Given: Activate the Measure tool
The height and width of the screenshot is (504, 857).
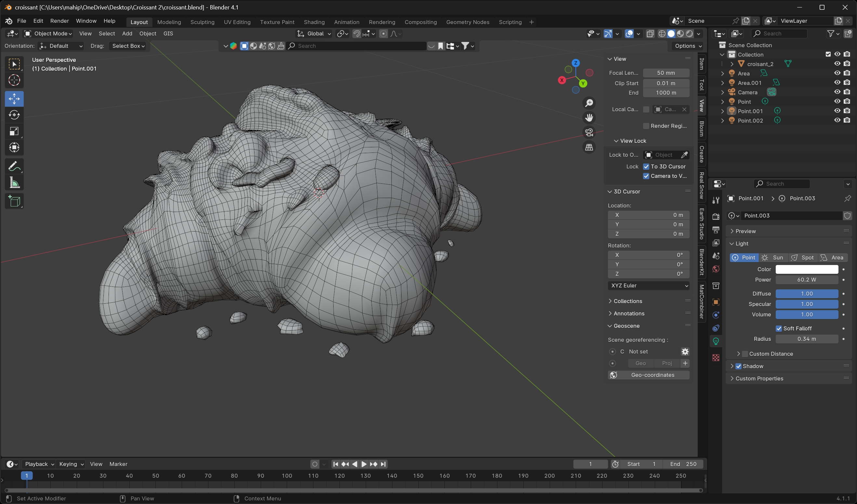Looking at the screenshot, I should [x=14, y=183].
